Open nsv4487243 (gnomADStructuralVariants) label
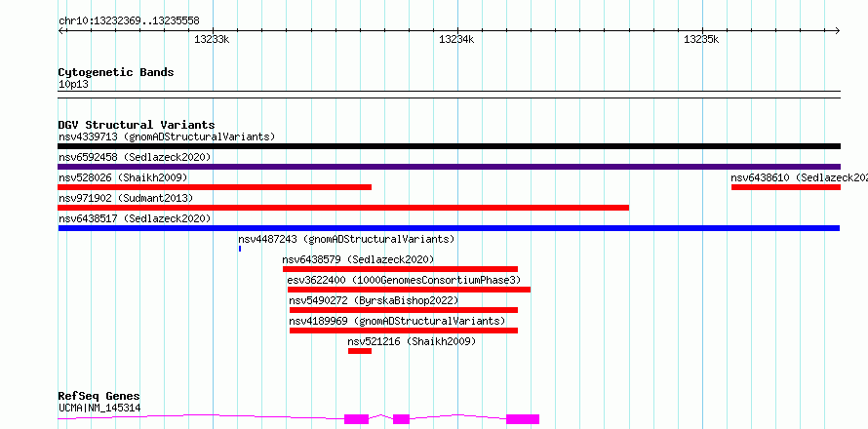Screen dimensions: 868x429 coord(346,239)
